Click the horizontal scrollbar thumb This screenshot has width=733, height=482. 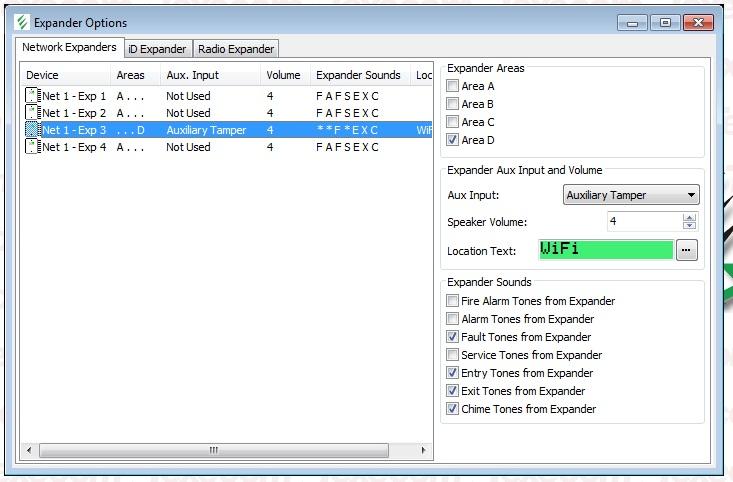[x=214, y=450]
